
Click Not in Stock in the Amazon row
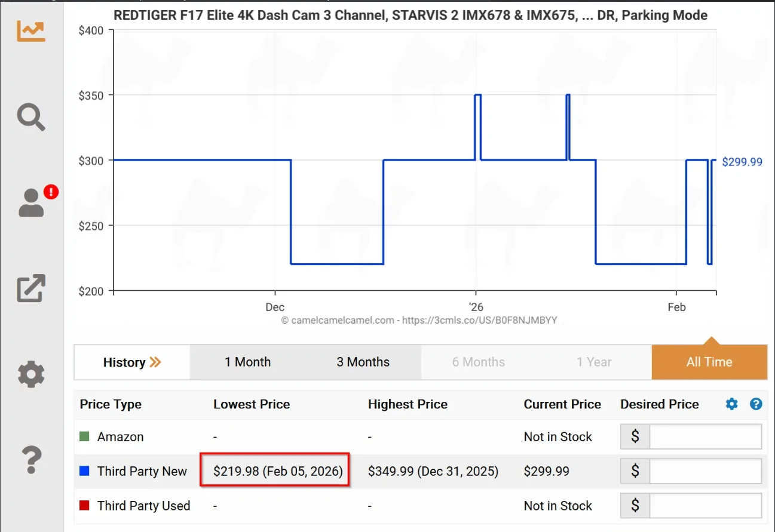(558, 436)
